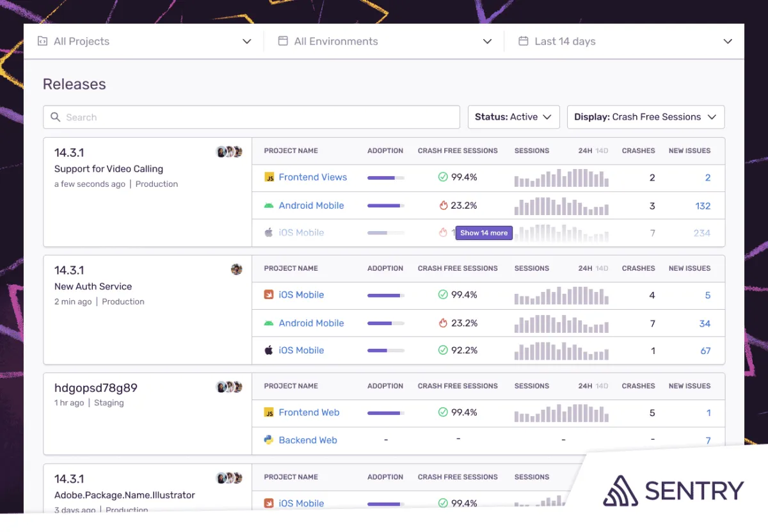Click the faded Apple icon in first release
Viewport: 768px width, 532px height.
(x=269, y=232)
